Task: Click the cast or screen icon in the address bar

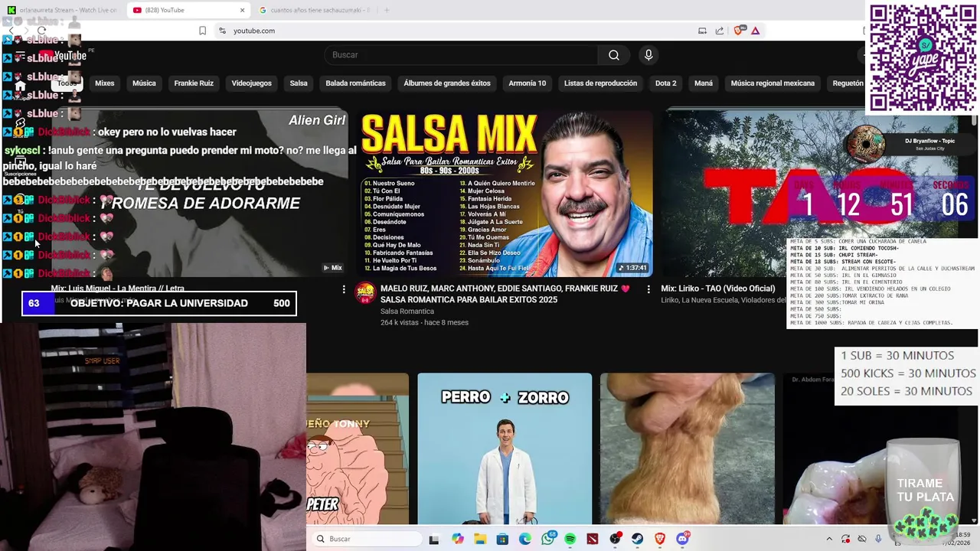Action: pos(702,31)
